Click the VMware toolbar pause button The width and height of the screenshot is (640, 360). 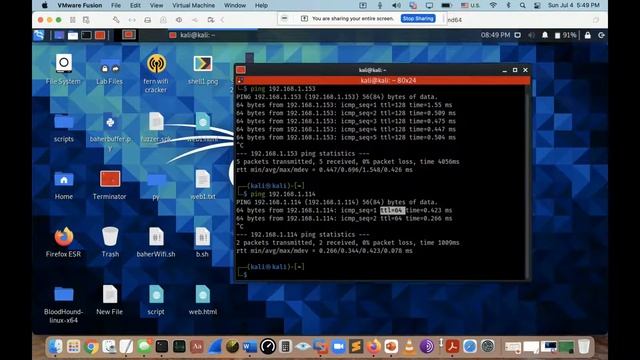[73, 20]
